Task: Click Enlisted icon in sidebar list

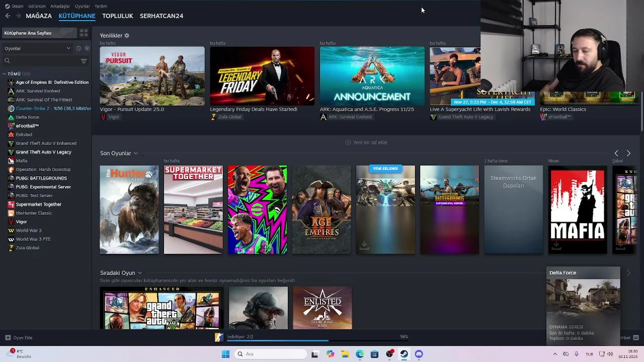Action: click(x=11, y=135)
